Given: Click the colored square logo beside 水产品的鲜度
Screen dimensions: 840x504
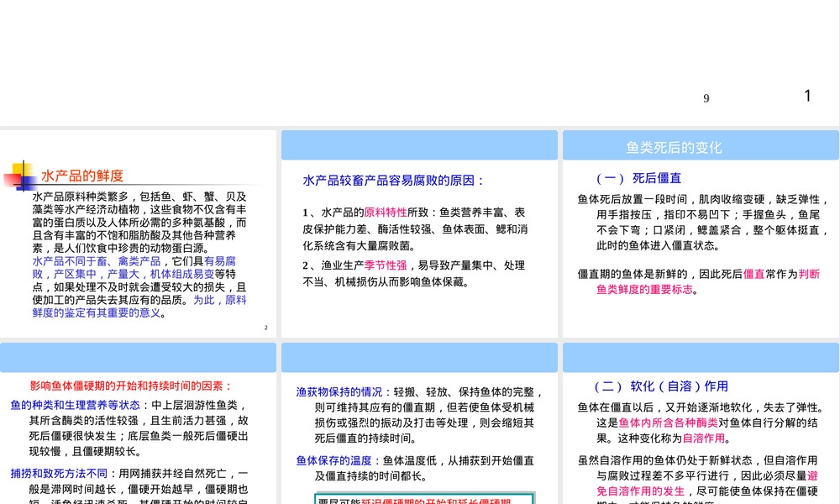Looking at the screenshot, I should (x=20, y=176).
